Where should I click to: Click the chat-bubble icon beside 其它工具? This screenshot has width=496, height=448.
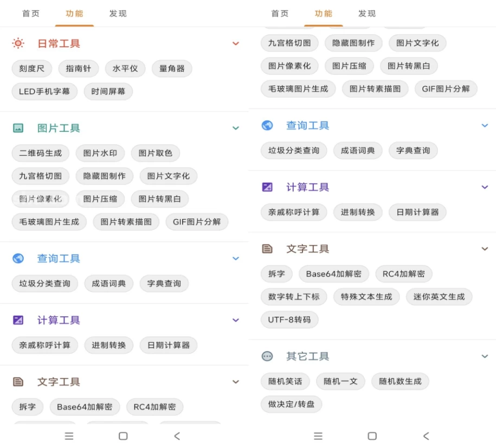coord(267,356)
